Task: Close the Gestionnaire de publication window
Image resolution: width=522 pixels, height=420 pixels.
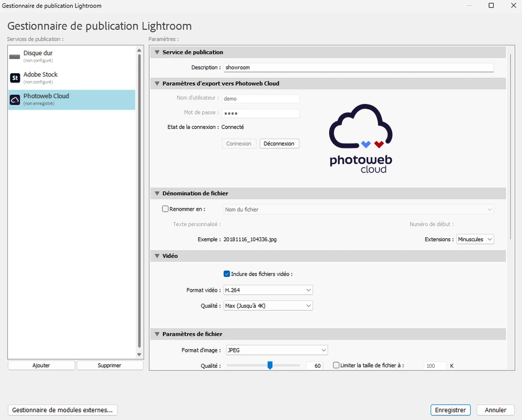Action: (513, 5)
